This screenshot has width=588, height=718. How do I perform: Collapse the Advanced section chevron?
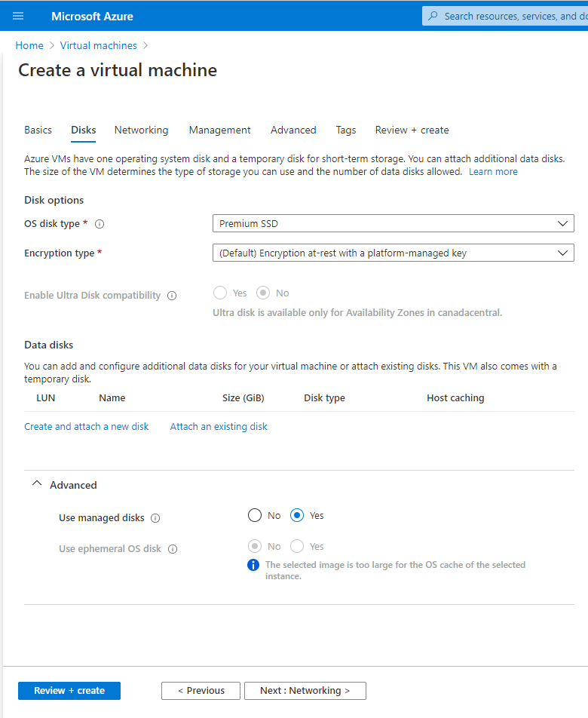pyautogui.click(x=37, y=484)
